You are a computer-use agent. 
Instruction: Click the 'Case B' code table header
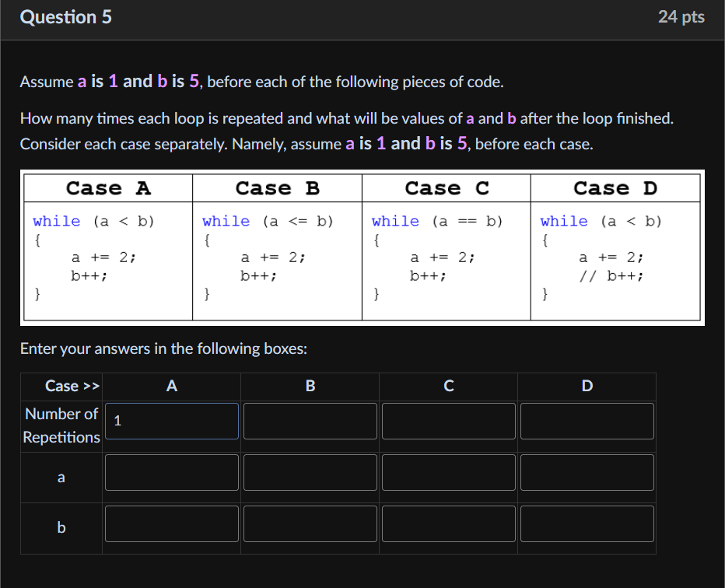pos(278,188)
